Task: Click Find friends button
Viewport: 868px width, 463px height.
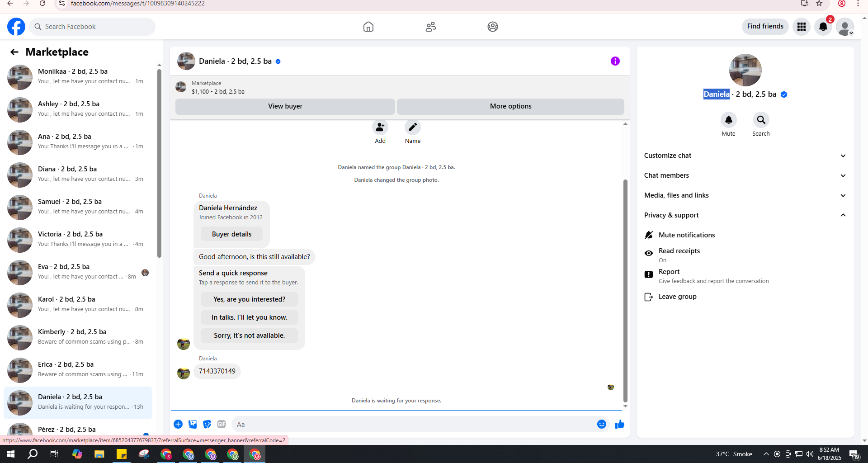Action: click(x=765, y=26)
